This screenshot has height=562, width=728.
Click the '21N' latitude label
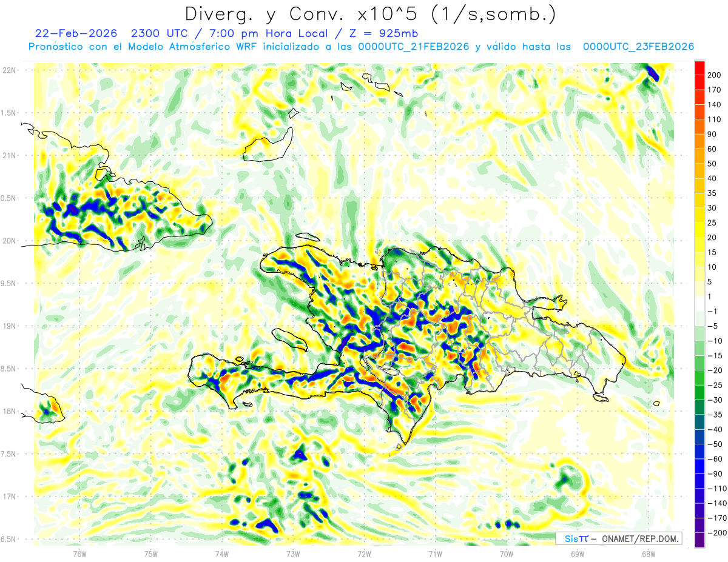click(10, 155)
